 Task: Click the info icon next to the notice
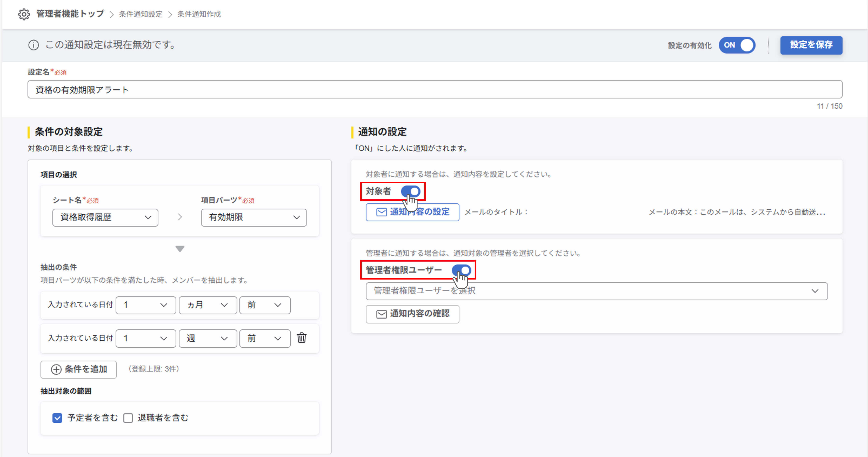point(33,45)
